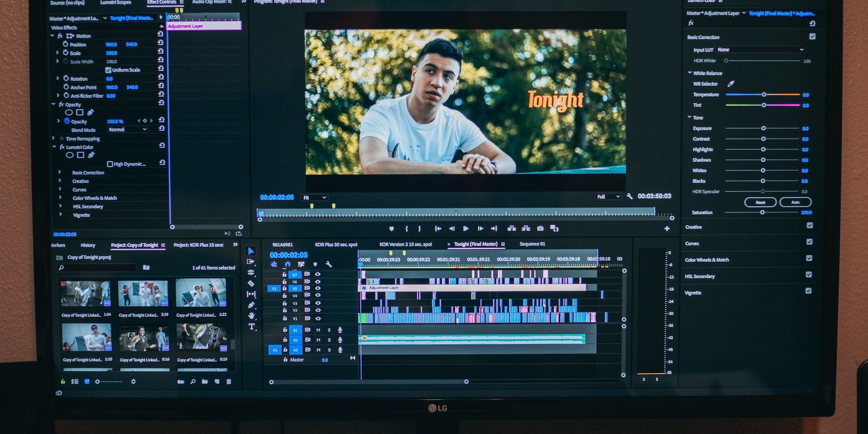Delete selected item with the Project panel trash icon
This screenshot has width=868, height=434.
pos(229,381)
